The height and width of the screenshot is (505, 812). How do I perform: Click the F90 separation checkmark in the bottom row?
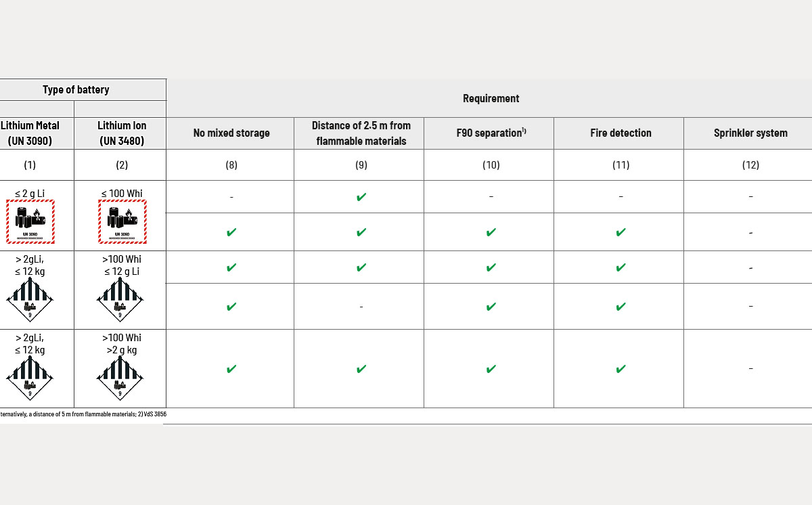491,369
